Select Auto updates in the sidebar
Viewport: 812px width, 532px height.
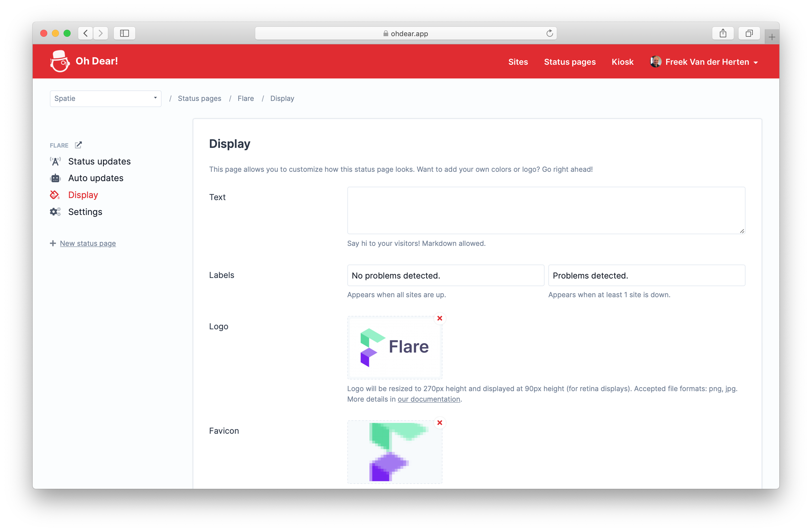click(x=96, y=178)
